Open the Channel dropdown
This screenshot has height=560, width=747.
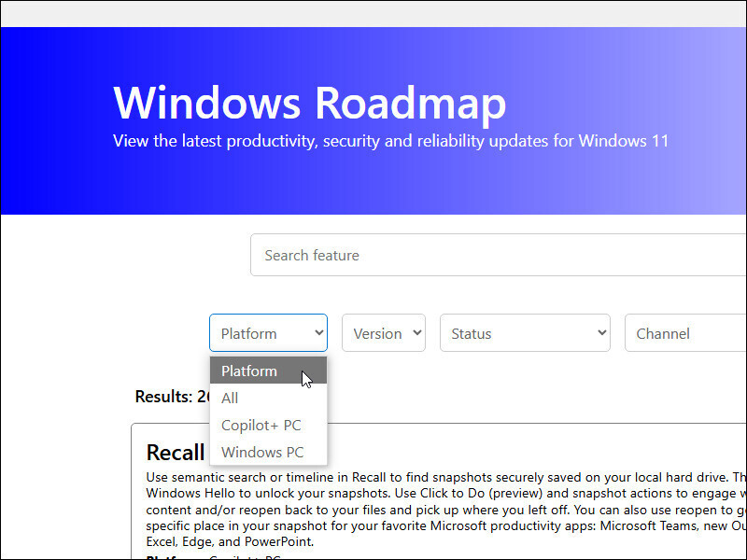coord(686,333)
